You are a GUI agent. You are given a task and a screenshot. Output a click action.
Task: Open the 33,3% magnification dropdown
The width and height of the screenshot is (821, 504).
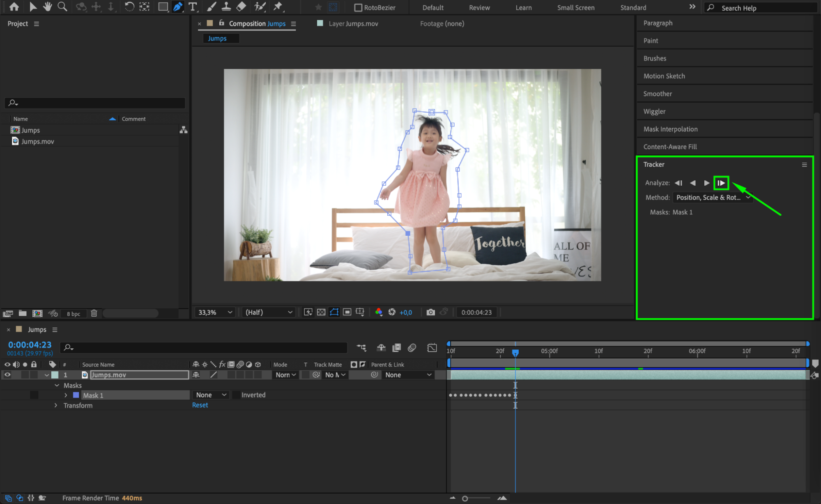[x=215, y=312]
